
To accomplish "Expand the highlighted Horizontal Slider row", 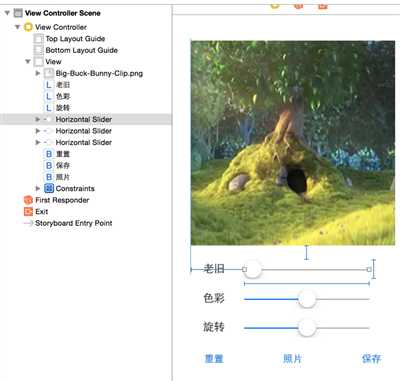I will click(38, 119).
